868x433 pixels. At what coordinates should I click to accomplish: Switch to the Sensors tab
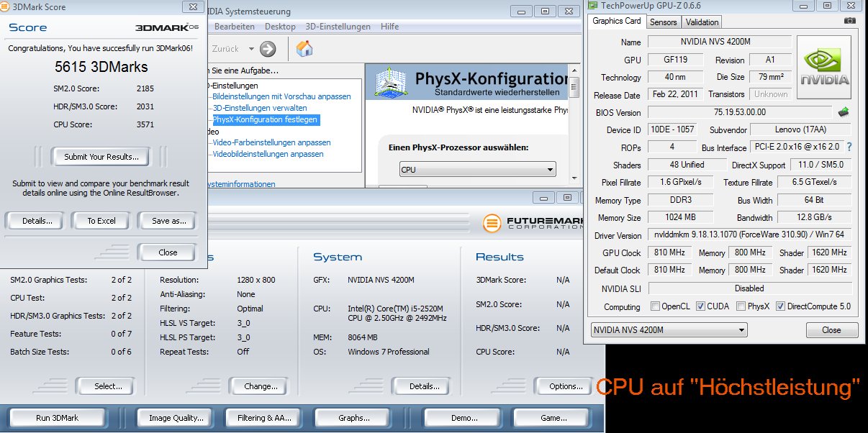click(663, 22)
